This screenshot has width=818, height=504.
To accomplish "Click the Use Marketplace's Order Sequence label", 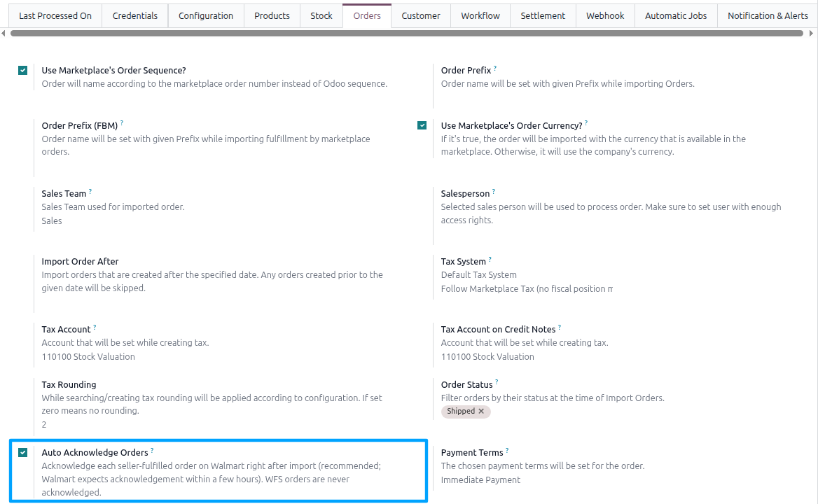I will pos(113,71).
